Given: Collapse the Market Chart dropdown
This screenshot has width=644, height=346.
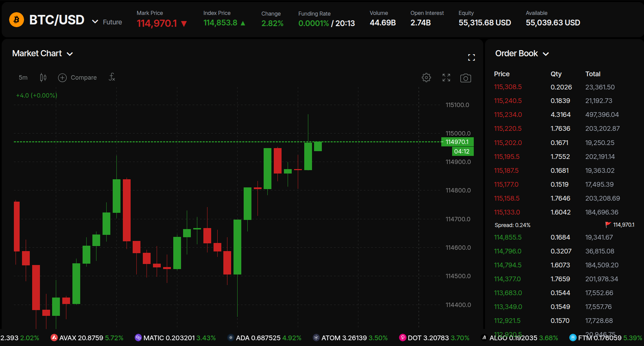Looking at the screenshot, I should 70,54.
